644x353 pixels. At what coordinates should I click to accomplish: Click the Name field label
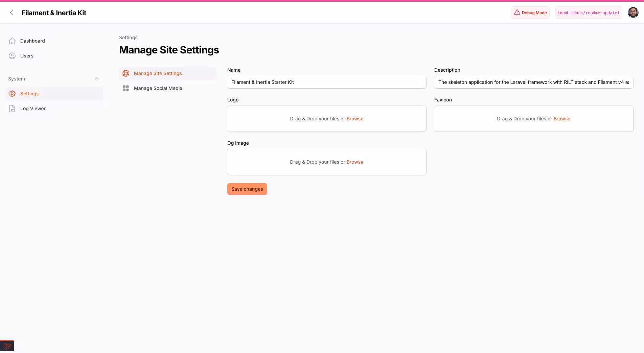(234, 70)
